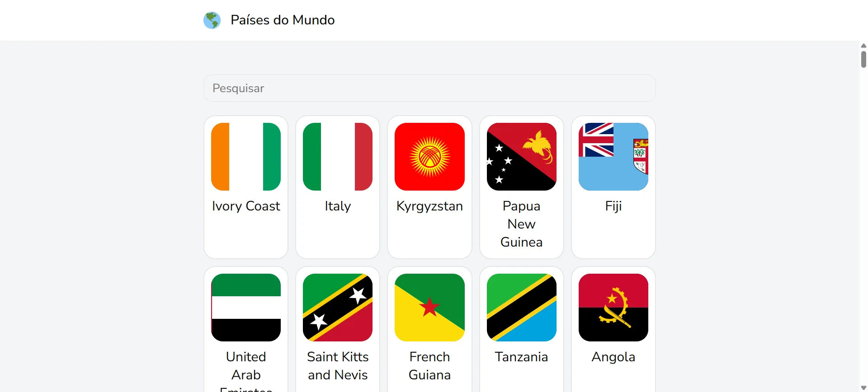Click the Tanzania country name
The width and height of the screenshot is (868, 392).
pyautogui.click(x=521, y=357)
